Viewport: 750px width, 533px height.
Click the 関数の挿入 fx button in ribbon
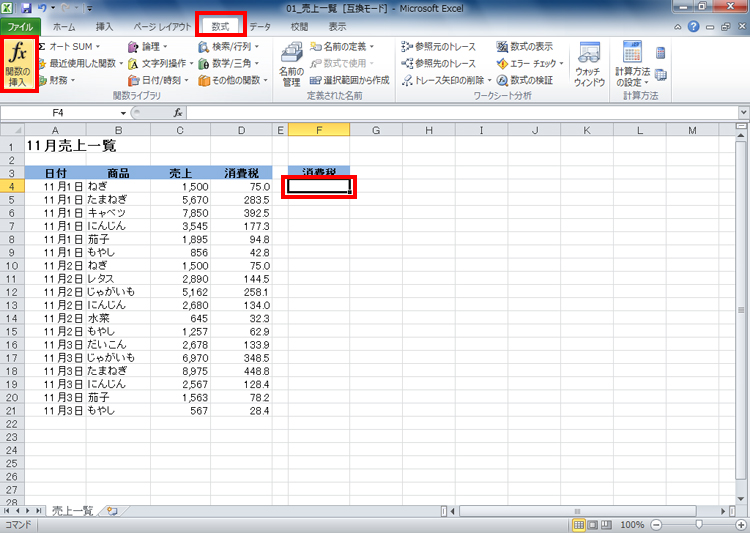tap(18, 64)
